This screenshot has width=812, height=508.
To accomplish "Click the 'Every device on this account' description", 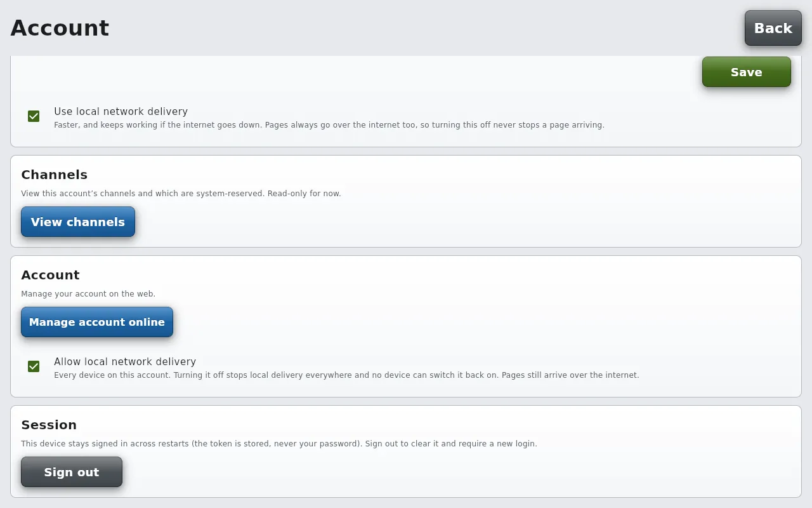I will click(346, 375).
